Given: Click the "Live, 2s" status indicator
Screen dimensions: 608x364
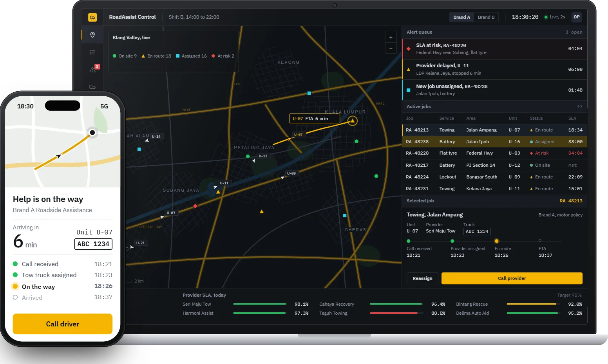Looking at the screenshot, I should pos(554,17).
